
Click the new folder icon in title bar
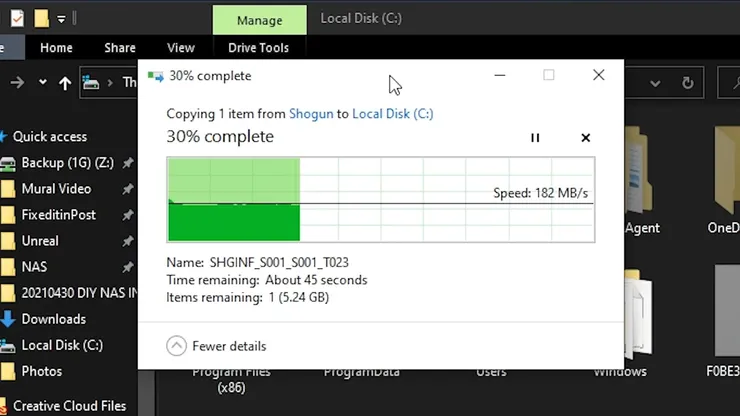click(x=41, y=19)
